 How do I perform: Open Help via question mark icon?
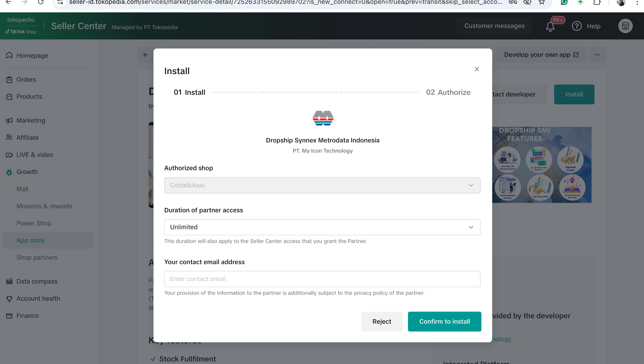tap(577, 26)
